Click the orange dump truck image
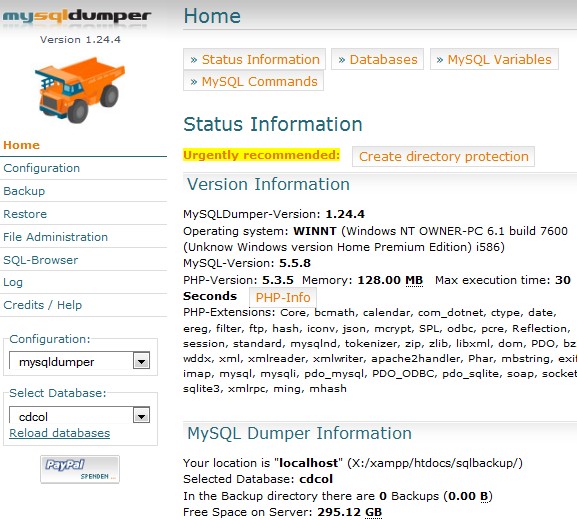Screen dimensions: 577x520 tap(80, 90)
